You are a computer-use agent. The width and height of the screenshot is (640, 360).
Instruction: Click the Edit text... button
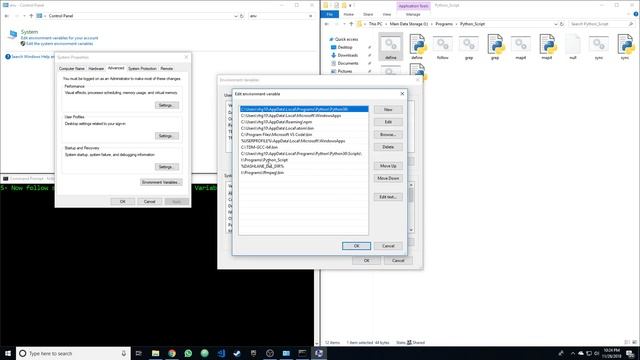(x=388, y=197)
